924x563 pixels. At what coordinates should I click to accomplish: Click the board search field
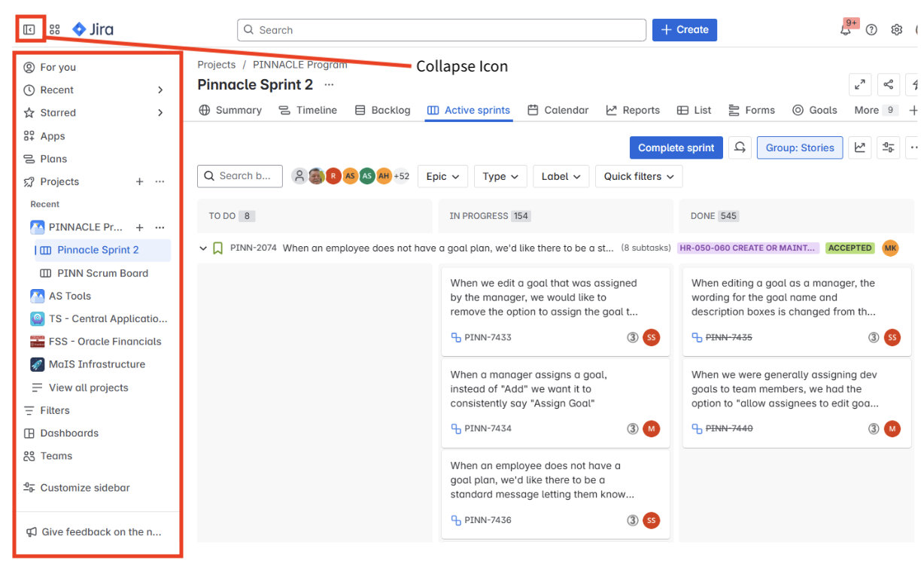coord(239,176)
